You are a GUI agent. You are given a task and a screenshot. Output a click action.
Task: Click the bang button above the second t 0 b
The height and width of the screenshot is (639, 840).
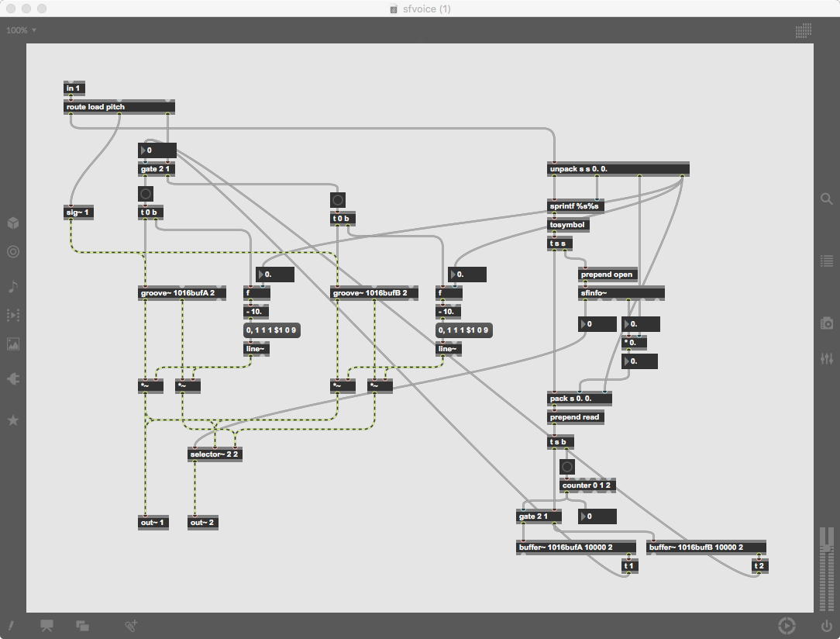(x=338, y=201)
